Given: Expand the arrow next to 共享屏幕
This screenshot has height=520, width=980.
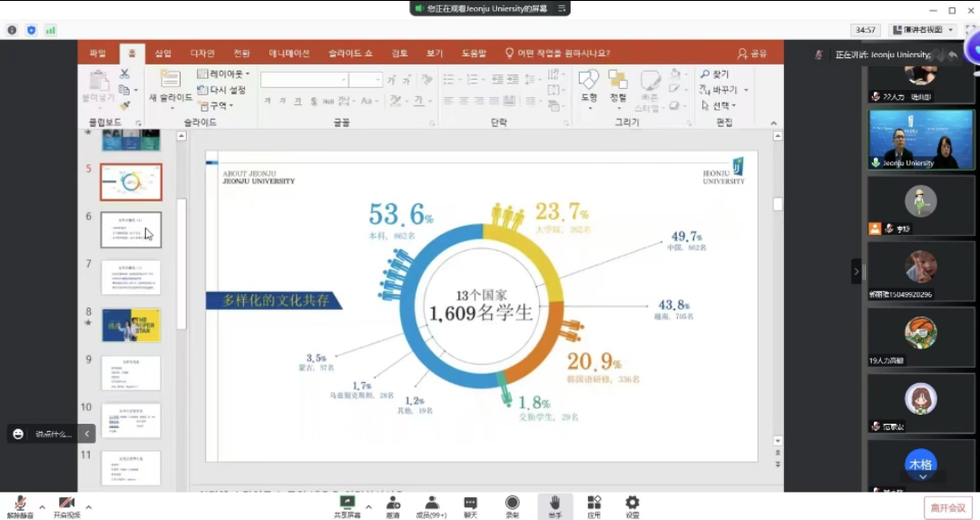Looking at the screenshot, I should (x=367, y=507).
